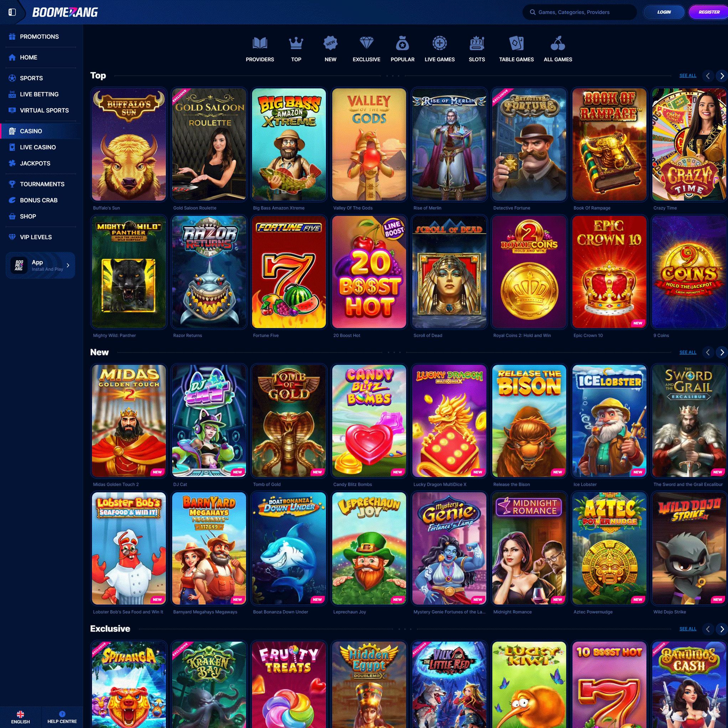Click the Providers book icon

tap(260, 44)
